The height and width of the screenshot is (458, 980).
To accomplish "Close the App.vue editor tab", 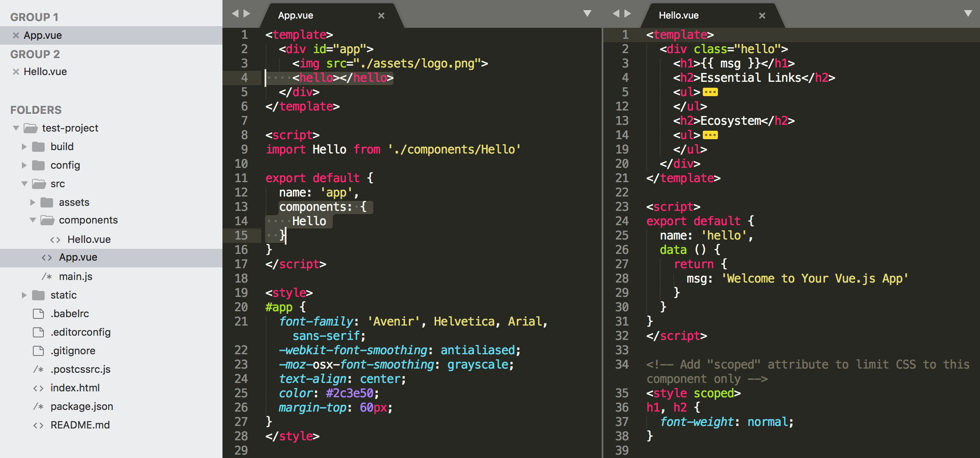I will click(x=381, y=16).
